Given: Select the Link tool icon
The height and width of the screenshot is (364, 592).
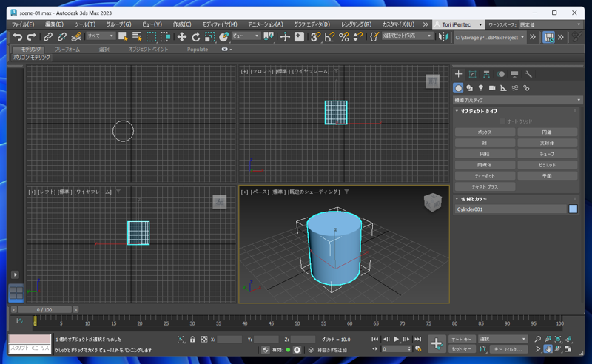Looking at the screenshot, I should [47, 37].
